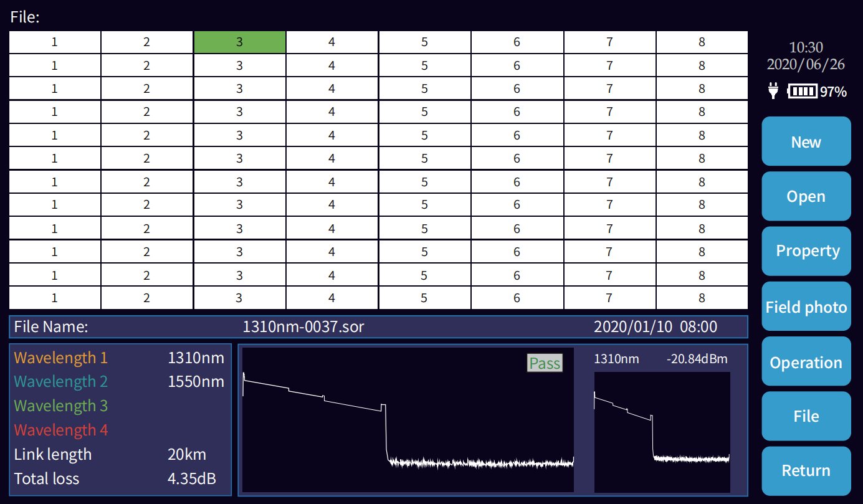
Task: Click the File Name: label
Action: click(51, 326)
